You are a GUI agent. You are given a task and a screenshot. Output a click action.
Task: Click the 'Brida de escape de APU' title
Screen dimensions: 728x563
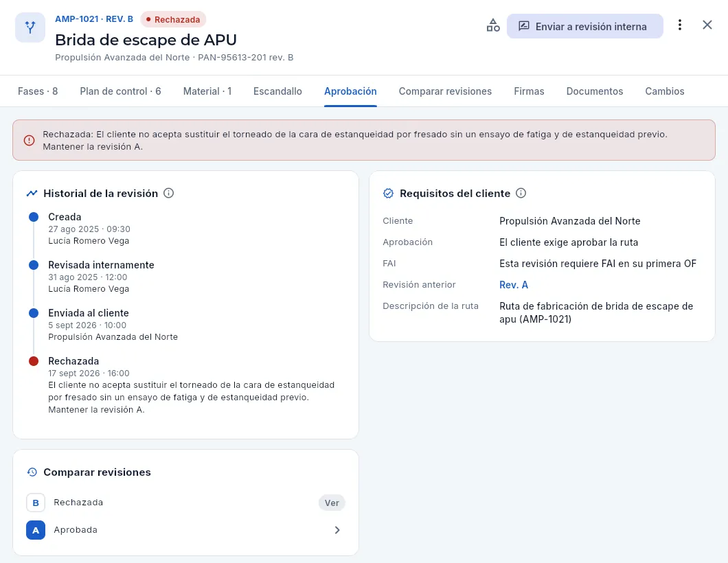146,40
